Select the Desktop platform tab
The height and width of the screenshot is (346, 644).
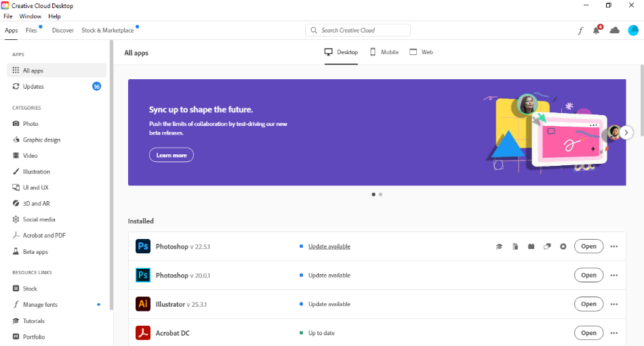click(x=341, y=52)
